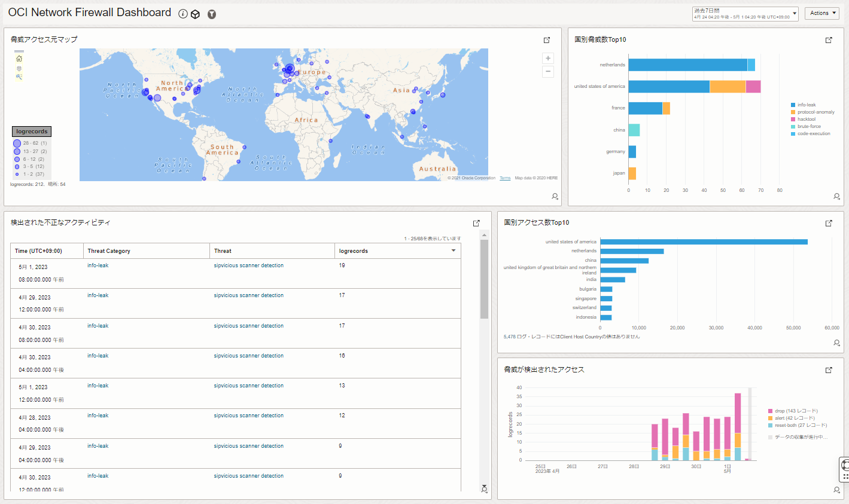Reset map view with home icon
The height and width of the screenshot is (504, 849).
pyautogui.click(x=19, y=59)
